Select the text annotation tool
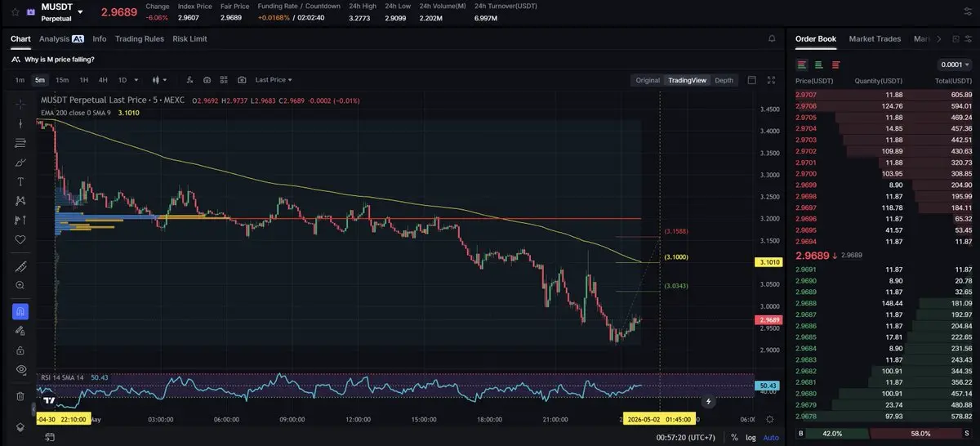 point(20,181)
